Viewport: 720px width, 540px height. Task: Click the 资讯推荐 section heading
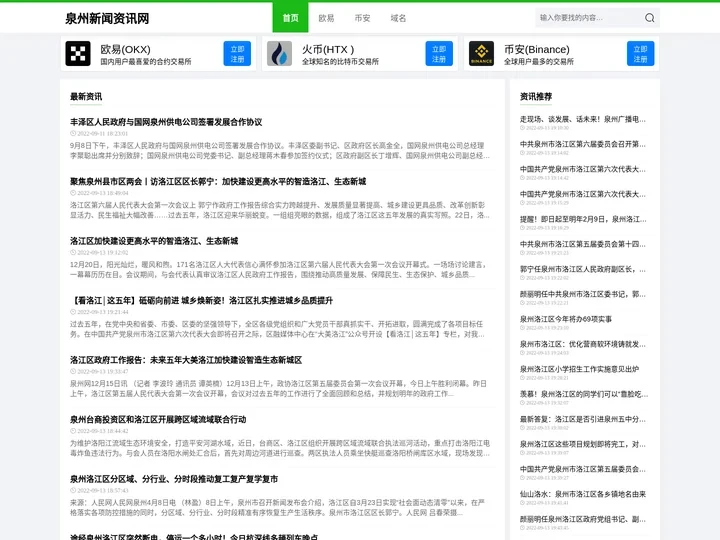tap(536, 96)
